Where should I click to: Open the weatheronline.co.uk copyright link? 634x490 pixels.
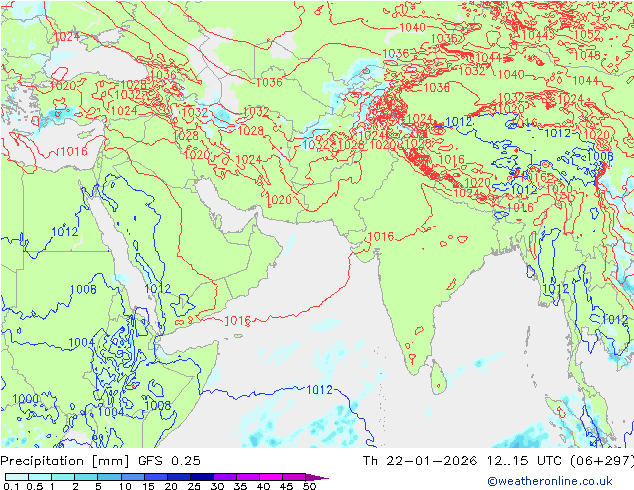tap(549, 481)
